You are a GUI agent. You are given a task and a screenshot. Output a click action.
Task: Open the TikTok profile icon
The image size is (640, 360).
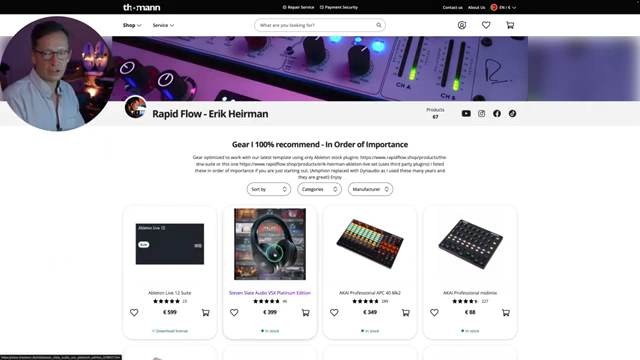pos(512,113)
